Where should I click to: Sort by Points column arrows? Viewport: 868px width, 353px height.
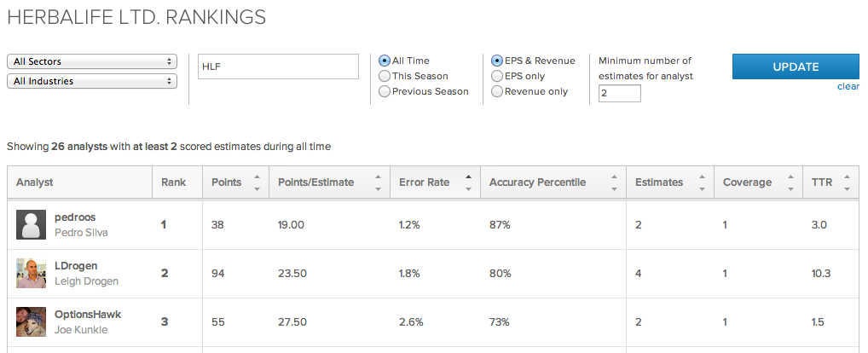point(257,182)
